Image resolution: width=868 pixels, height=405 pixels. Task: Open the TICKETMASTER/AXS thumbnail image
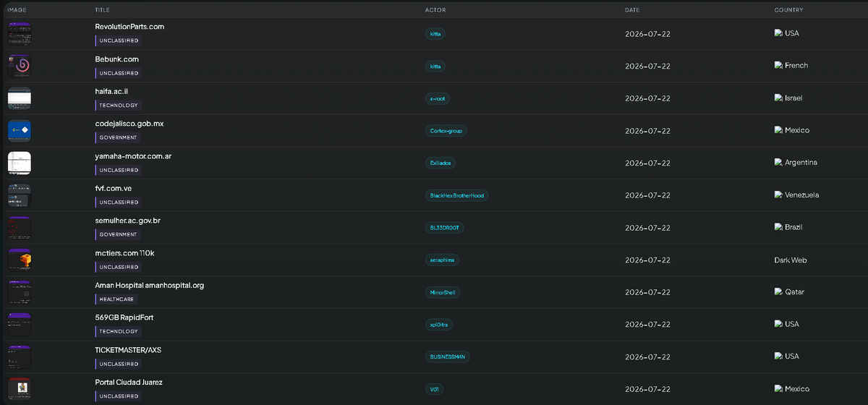point(20,357)
